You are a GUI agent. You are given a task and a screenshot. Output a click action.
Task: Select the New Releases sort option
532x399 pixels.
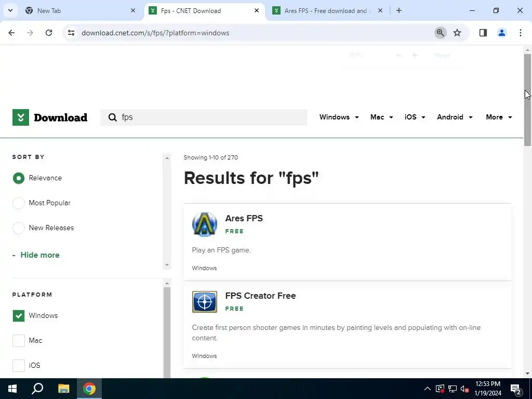[x=19, y=228]
